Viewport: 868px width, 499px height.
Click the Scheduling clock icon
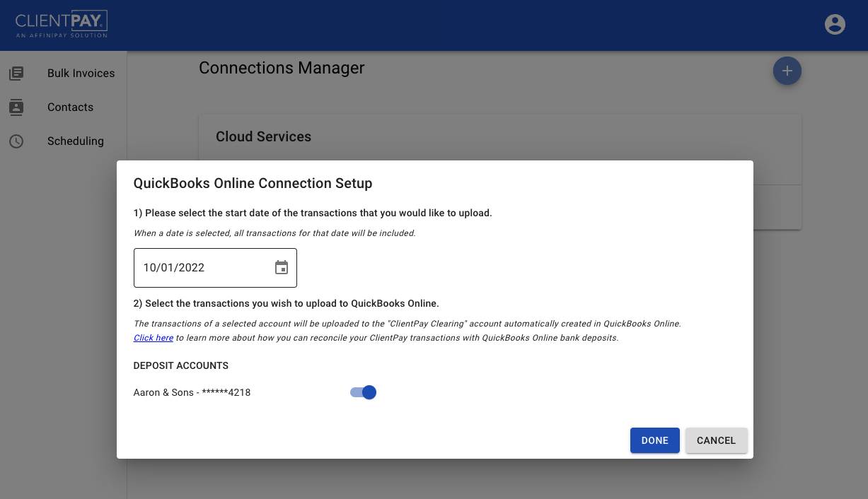click(16, 141)
